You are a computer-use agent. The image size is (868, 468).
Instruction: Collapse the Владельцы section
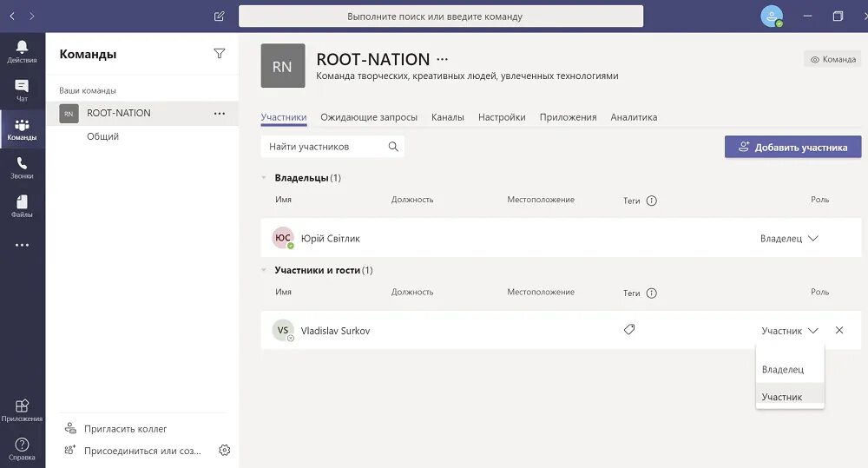[264, 178]
